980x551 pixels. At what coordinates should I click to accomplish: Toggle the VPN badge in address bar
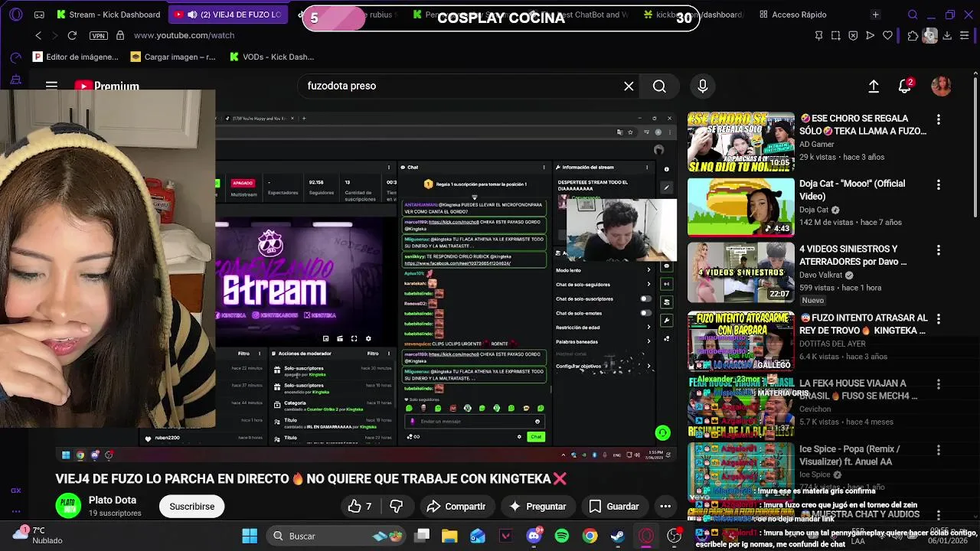98,36
